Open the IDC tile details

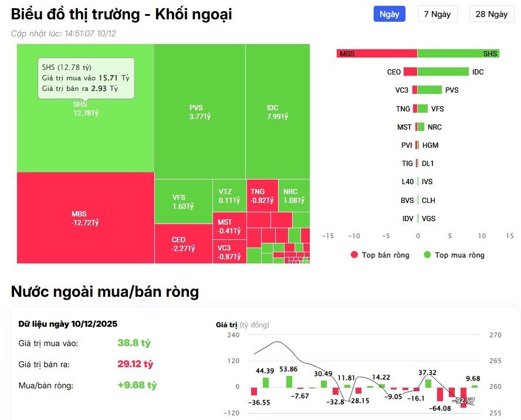point(278,111)
